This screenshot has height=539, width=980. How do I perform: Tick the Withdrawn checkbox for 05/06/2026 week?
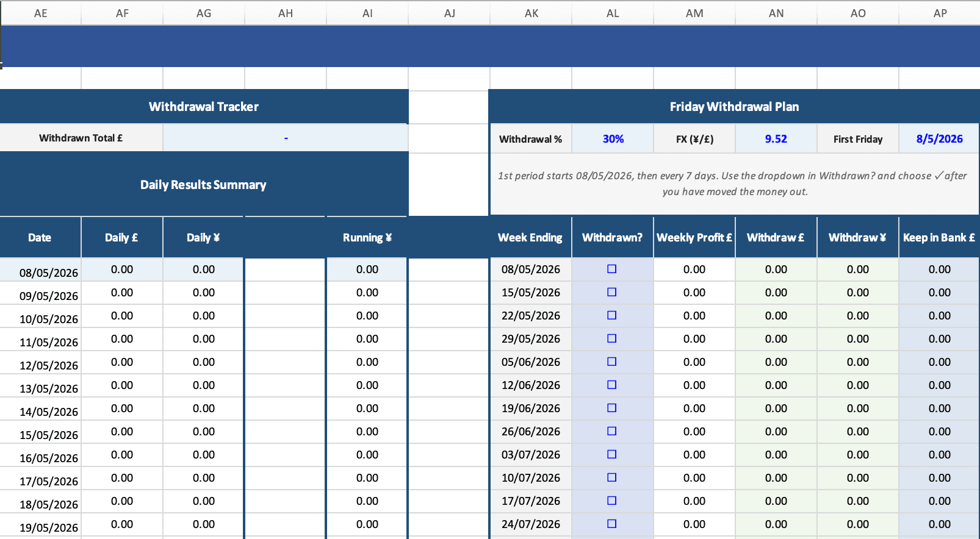pos(612,362)
